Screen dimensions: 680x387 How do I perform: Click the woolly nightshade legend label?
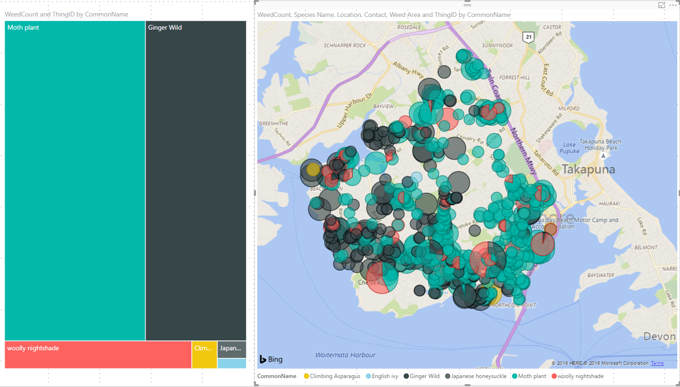coord(580,376)
